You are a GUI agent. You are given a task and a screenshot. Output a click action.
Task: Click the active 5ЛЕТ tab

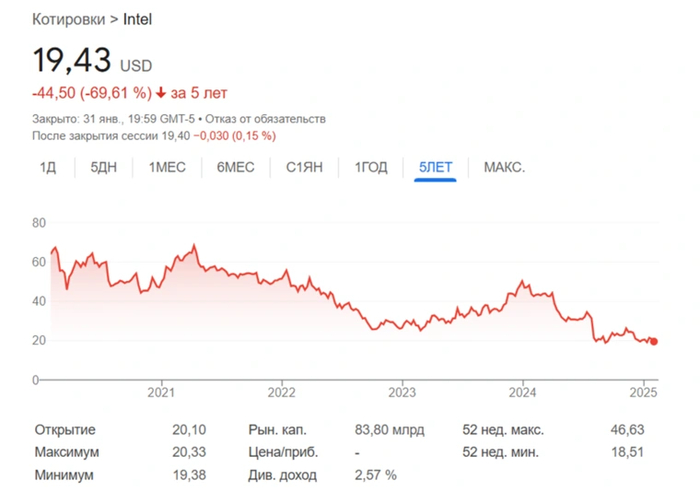pos(435,167)
